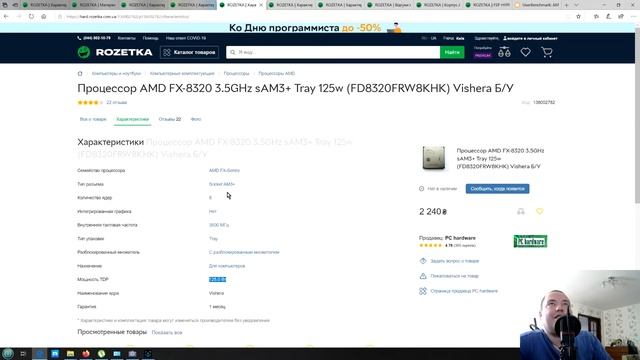Screen dimensions: 640x360
Task: Click the log in to account link
Action: click(530, 38)
